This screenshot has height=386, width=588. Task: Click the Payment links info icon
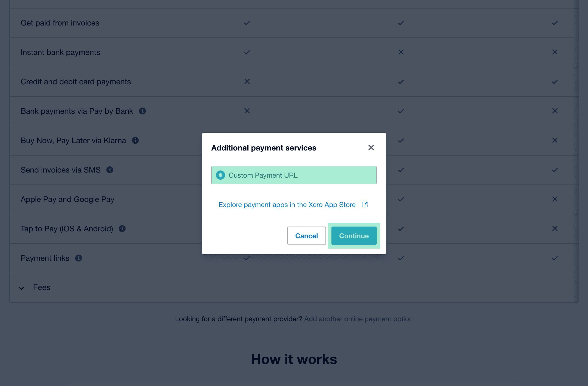[x=79, y=258]
